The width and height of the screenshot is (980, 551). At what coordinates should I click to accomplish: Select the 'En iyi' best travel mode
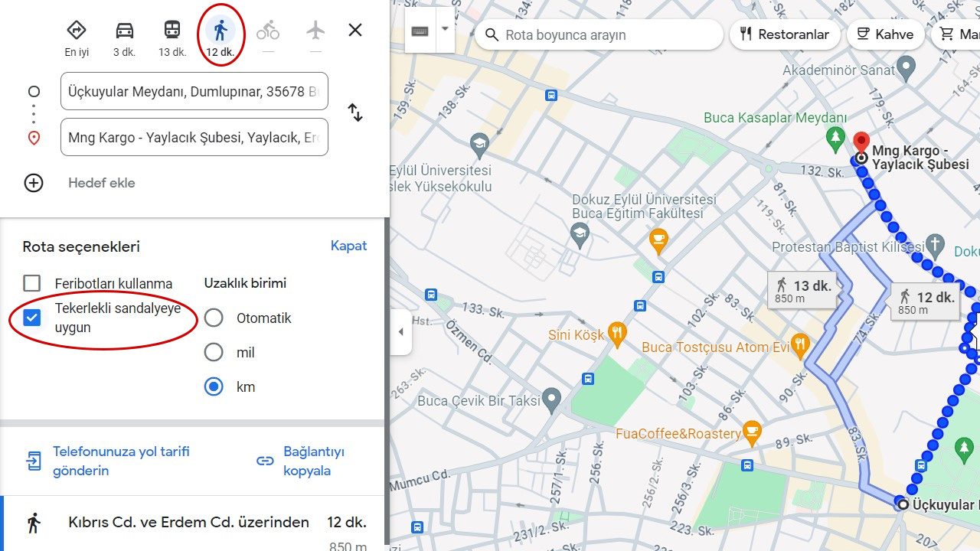coord(77,38)
